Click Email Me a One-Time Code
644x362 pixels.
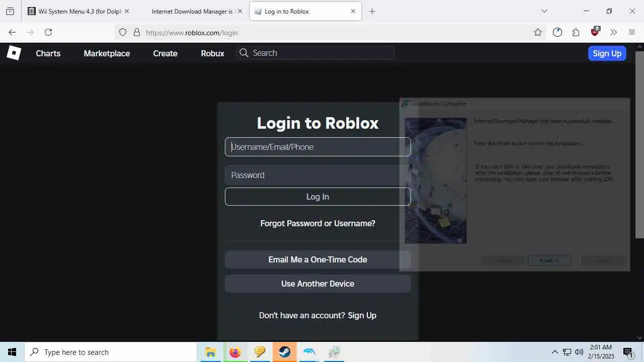pos(317,259)
